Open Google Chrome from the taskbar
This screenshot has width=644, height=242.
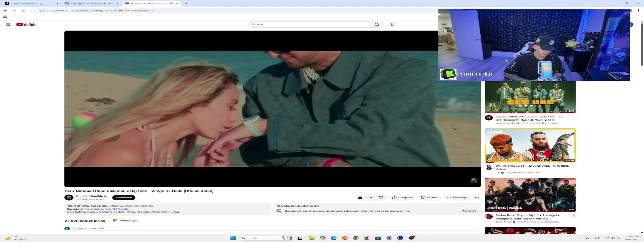tap(356, 238)
